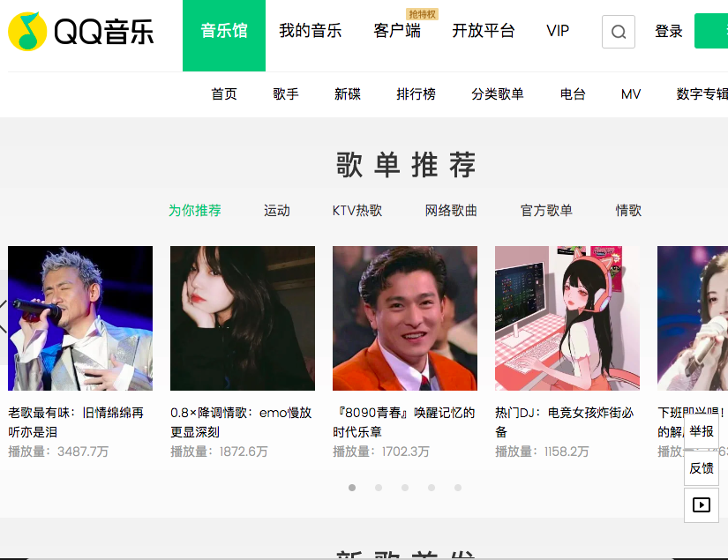Click the green button beside 登录
This screenshot has height=560, width=728.
point(711,31)
